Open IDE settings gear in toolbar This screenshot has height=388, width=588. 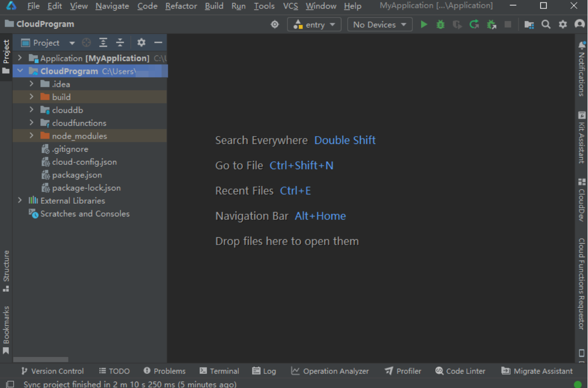tap(563, 24)
